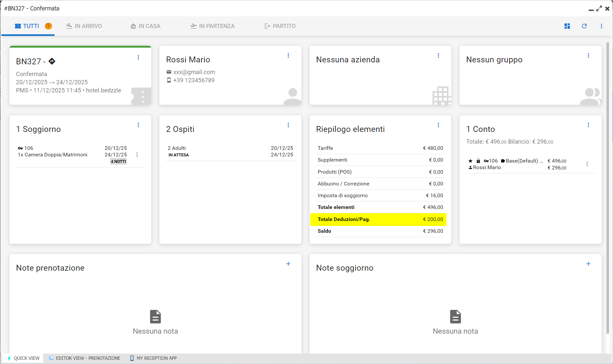Click the person avatar icon in Rossi Mario card

(x=292, y=96)
